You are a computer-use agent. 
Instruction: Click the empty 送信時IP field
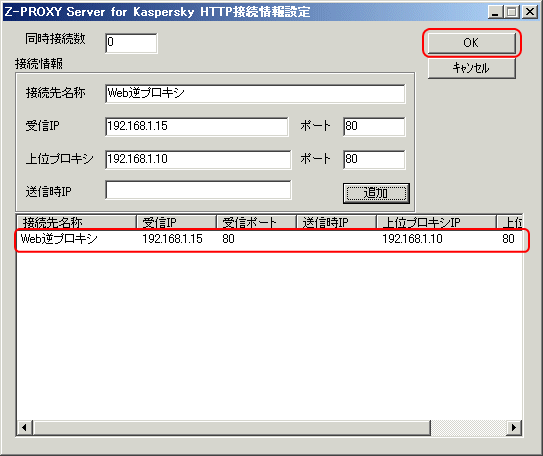(x=198, y=190)
